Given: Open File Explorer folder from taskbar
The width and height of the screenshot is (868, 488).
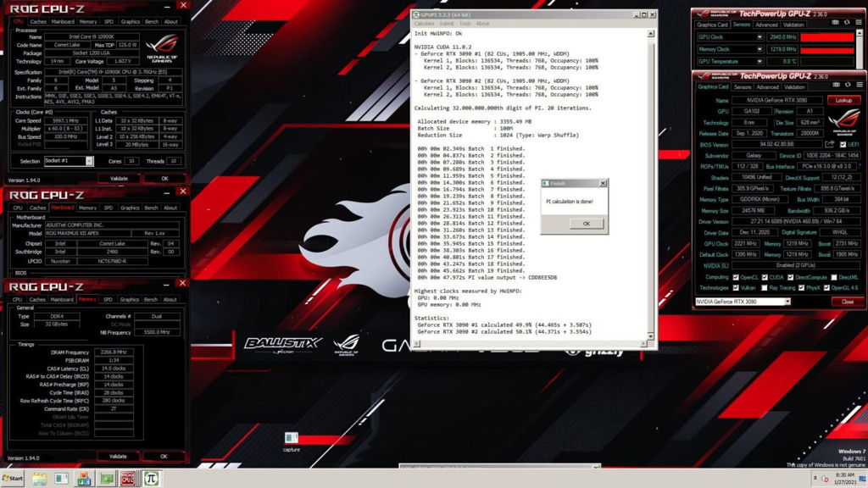Looking at the screenshot, I should pyautogui.click(x=39, y=479).
